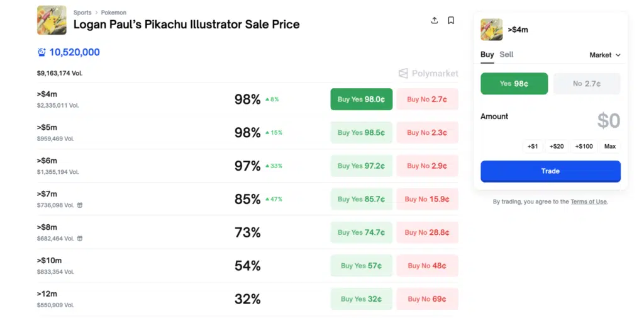Image resolution: width=644 pixels, height=318 pixels.
Task: Switch to the Buy tab
Action: [487, 55]
